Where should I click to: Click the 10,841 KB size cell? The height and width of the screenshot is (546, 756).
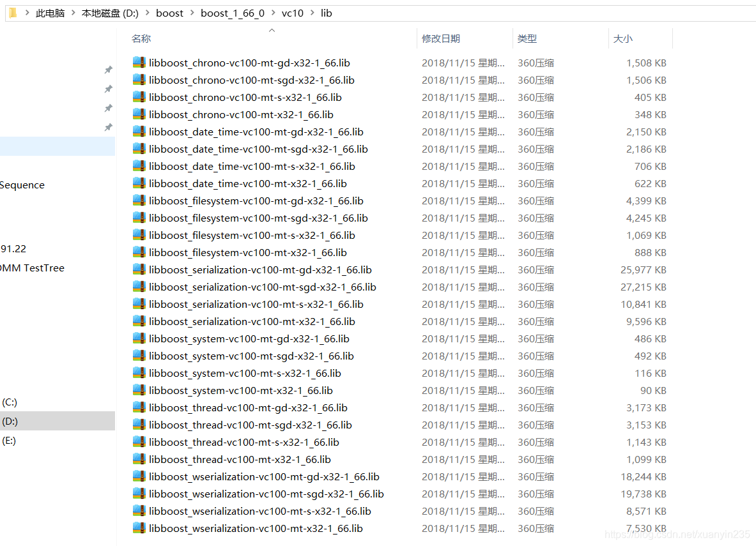643,304
